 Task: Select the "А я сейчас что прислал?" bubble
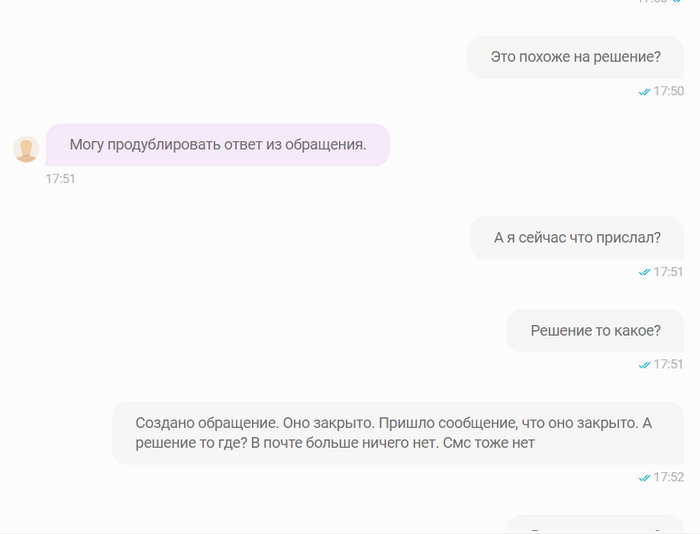pyautogui.click(x=577, y=238)
